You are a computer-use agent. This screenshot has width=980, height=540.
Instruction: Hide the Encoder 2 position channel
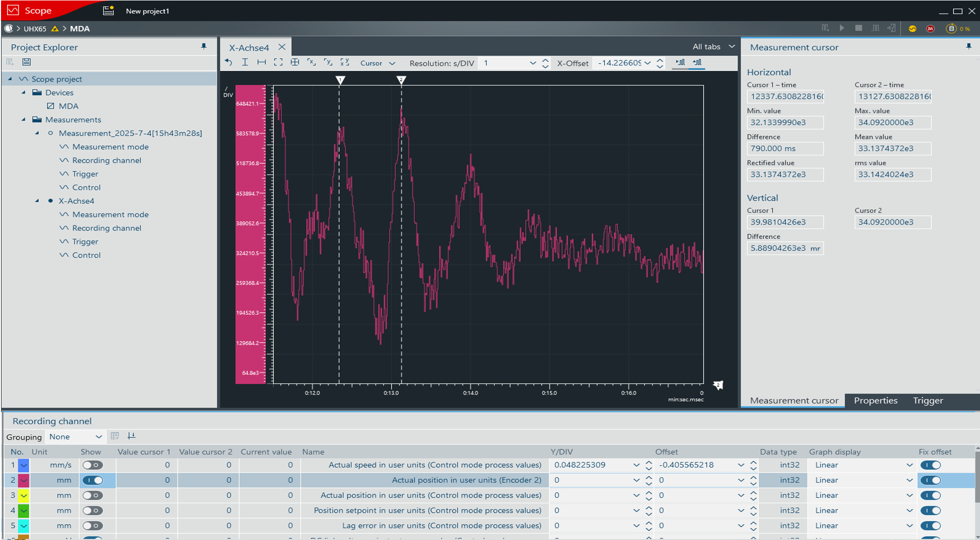click(93, 480)
